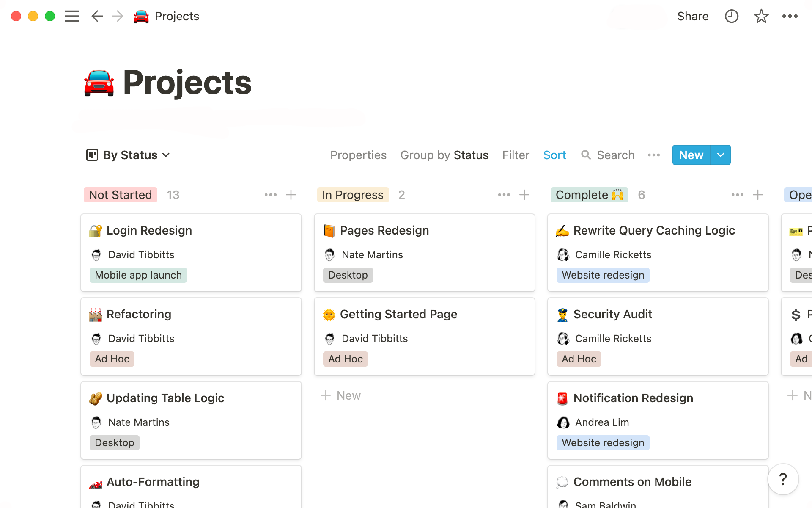Open page updates clock icon
812x508 pixels.
731,16
